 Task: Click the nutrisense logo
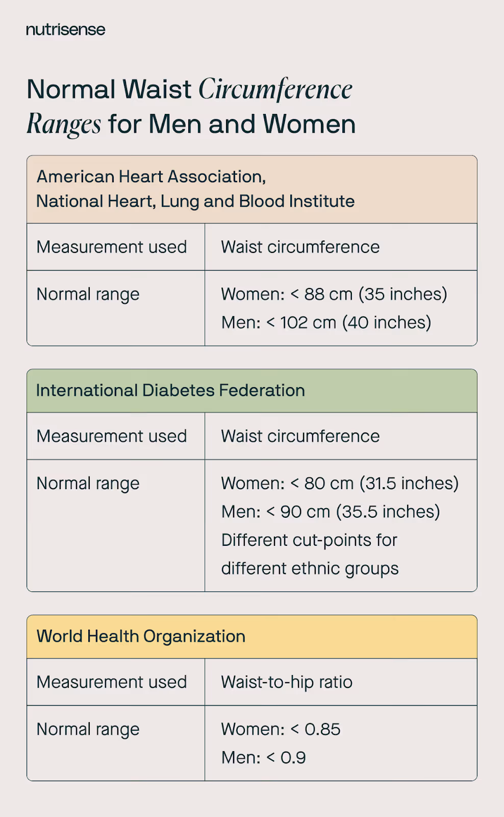[65, 30]
